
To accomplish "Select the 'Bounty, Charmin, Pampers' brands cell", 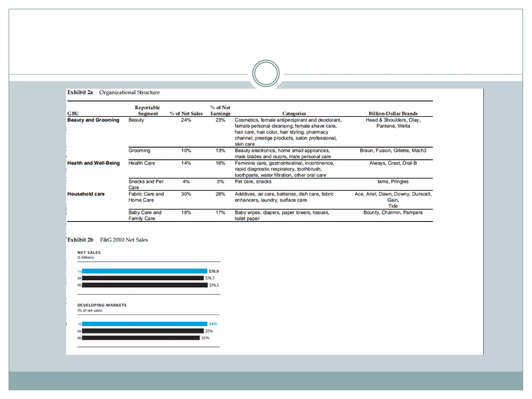I will [x=393, y=212].
